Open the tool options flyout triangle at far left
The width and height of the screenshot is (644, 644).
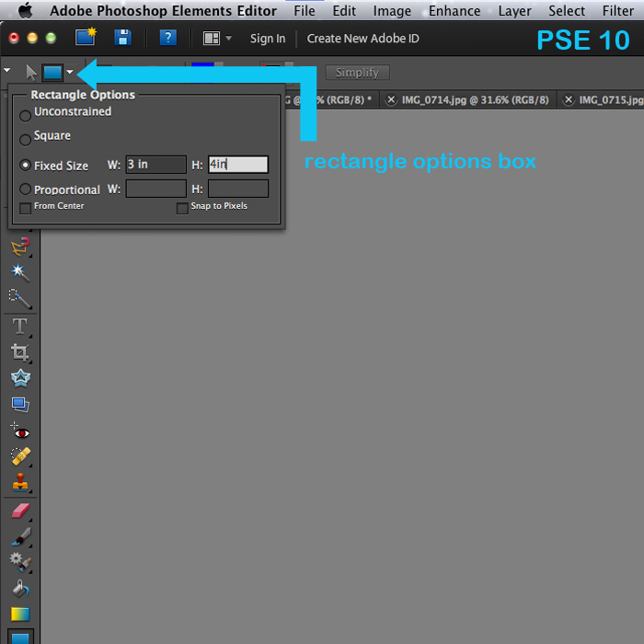pyautogui.click(x=7, y=70)
